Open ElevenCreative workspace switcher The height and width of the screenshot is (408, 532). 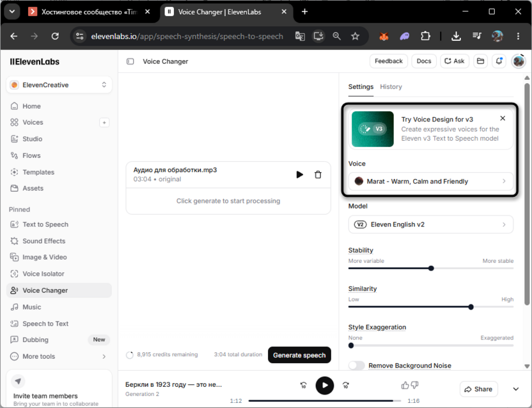(x=59, y=85)
